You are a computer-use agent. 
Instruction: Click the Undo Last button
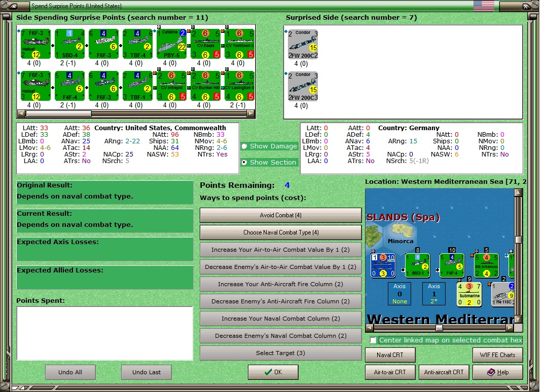coord(147,372)
